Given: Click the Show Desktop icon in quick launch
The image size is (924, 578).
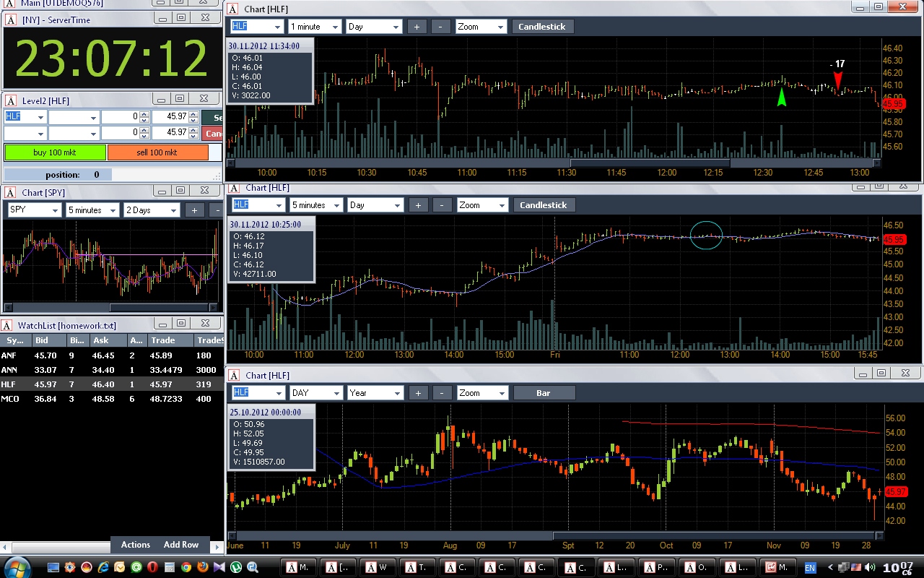Looking at the screenshot, I should [x=53, y=567].
